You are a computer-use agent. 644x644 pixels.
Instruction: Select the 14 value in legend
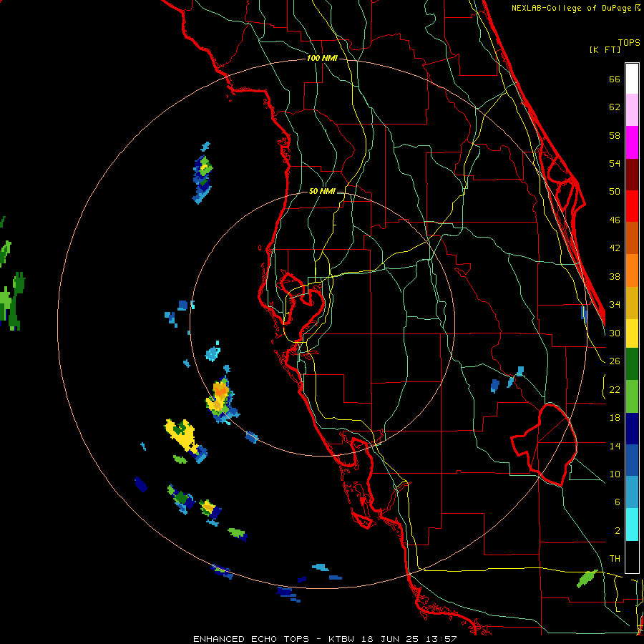615,446
